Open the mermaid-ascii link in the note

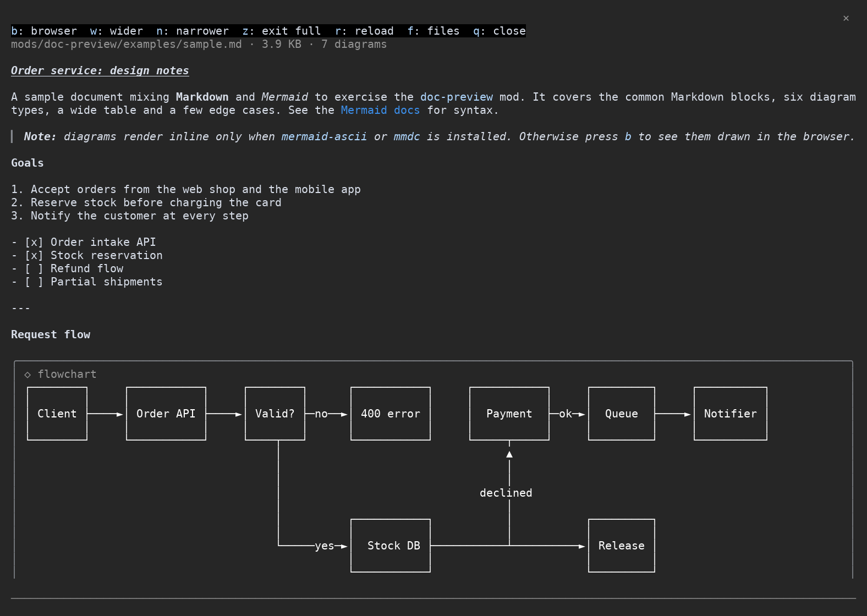pyautogui.click(x=324, y=136)
